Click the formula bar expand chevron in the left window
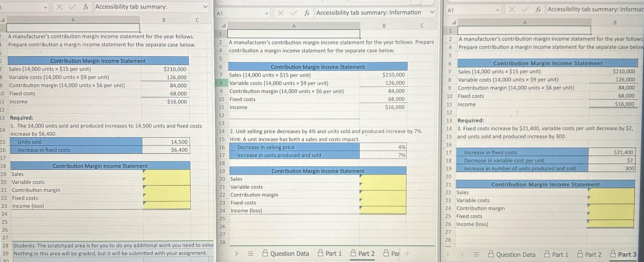The height and width of the screenshot is (262, 644). 205,7
